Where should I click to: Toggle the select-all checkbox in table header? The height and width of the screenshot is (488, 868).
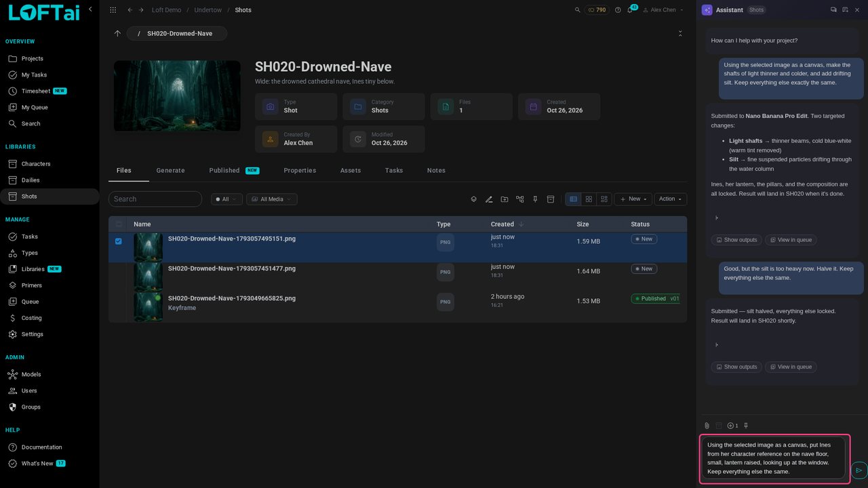[x=119, y=224]
